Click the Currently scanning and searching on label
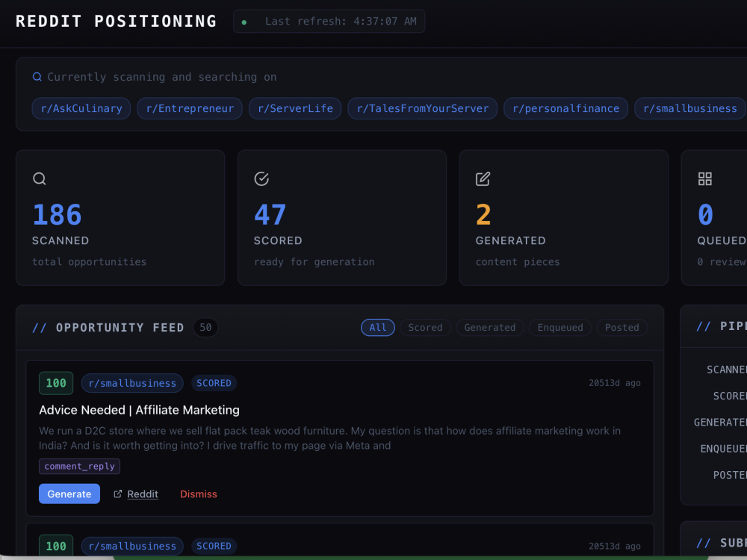 point(162,77)
